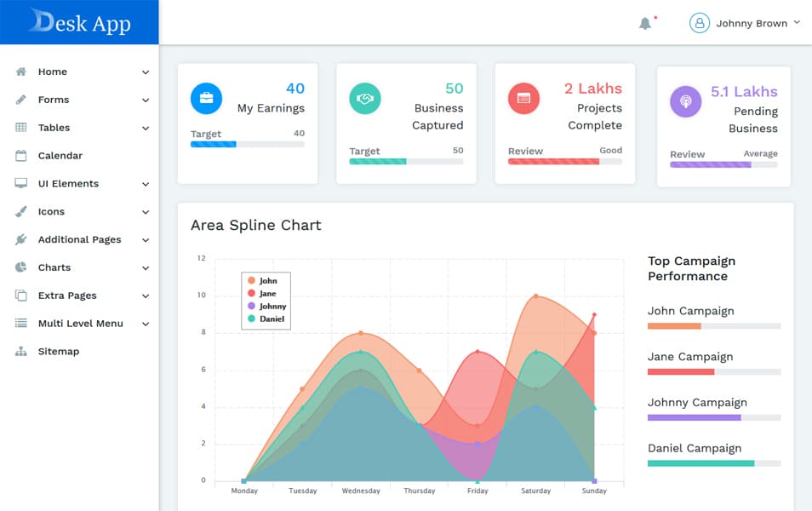The image size is (812, 511).
Task: Open the Tables section icon
Action: (20, 127)
